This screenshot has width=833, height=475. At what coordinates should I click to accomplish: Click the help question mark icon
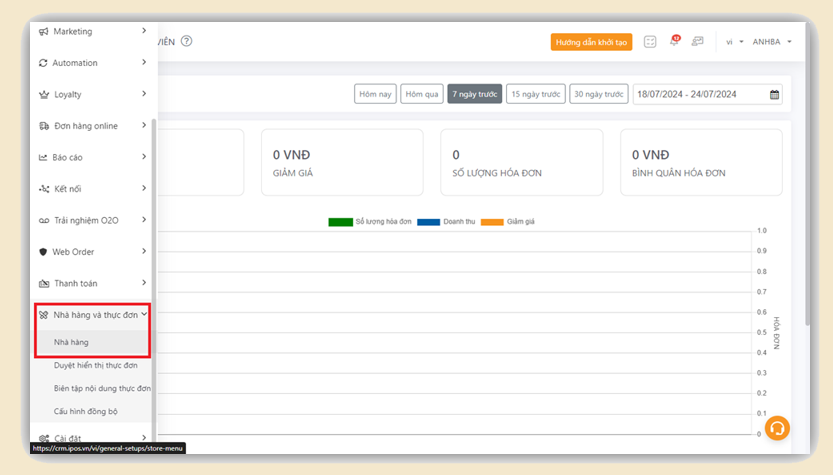point(187,42)
